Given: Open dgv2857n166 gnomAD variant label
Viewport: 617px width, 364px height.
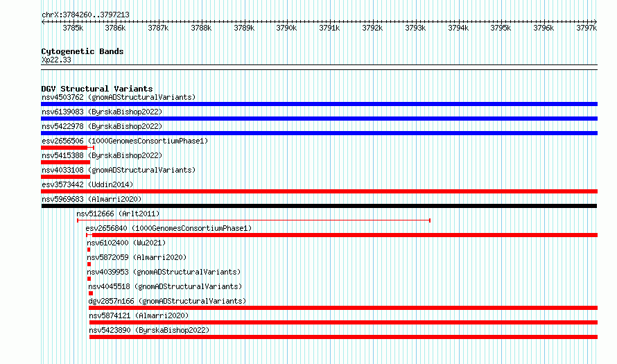Looking at the screenshot, I should click(x=167, y=301).
